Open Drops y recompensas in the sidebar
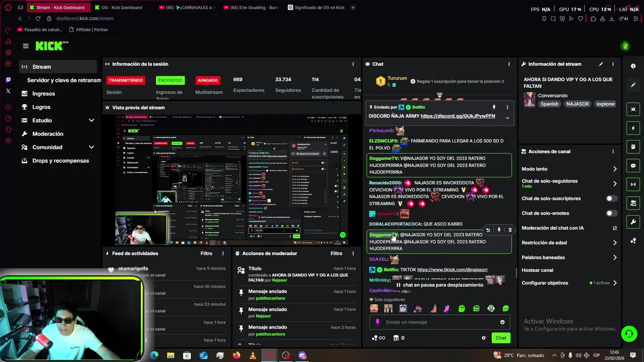This screenshot has height=362, width=644. 60,161
